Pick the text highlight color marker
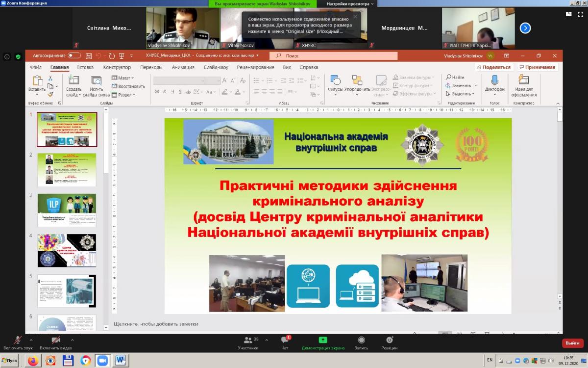Image resolution: width=588 pixels, height=368 pixels. tap(225, 92)
